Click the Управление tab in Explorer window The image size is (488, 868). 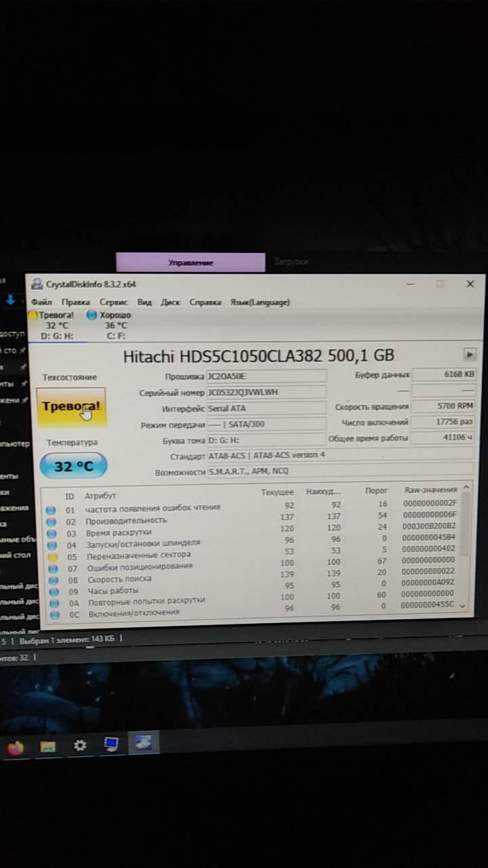coord(190,262)
